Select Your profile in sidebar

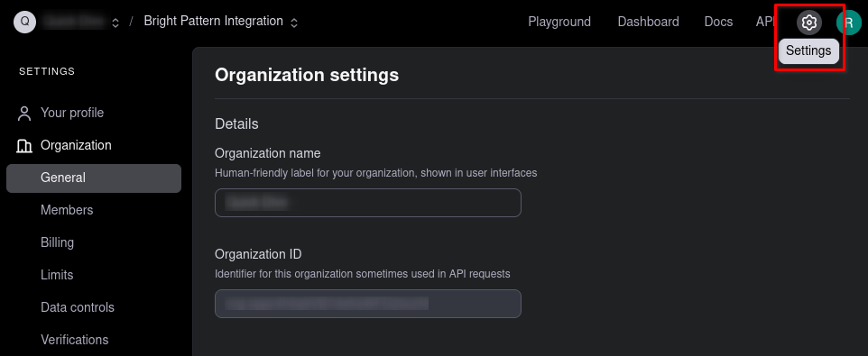click(x=72, y=113)
